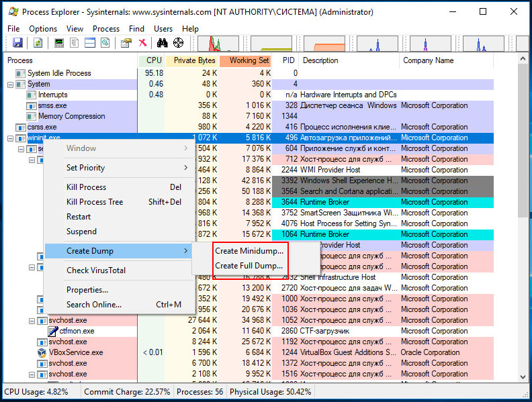Collapse the wininit.exe tree node

click(x=11, y=138)
